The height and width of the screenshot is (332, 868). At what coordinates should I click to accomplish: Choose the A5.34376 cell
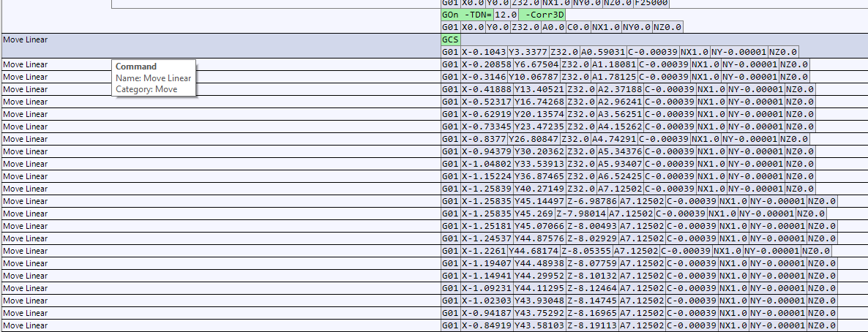tap(619, 151)
